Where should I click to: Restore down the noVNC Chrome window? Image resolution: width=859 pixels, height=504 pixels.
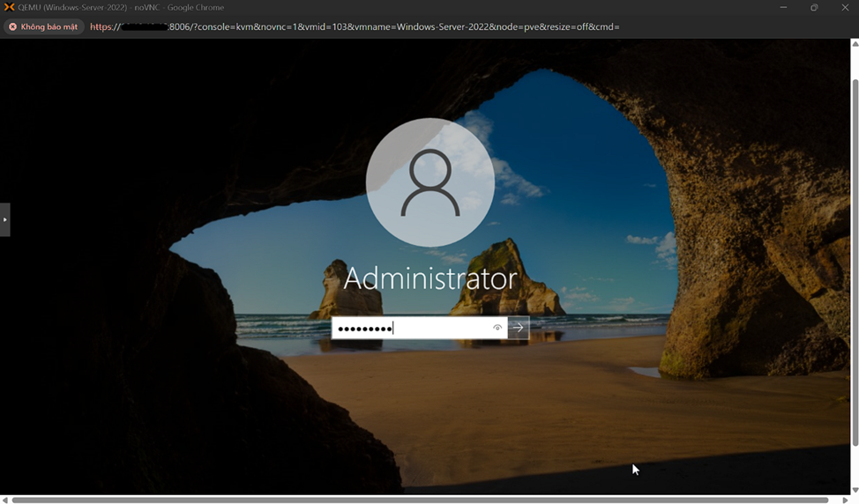814,7
